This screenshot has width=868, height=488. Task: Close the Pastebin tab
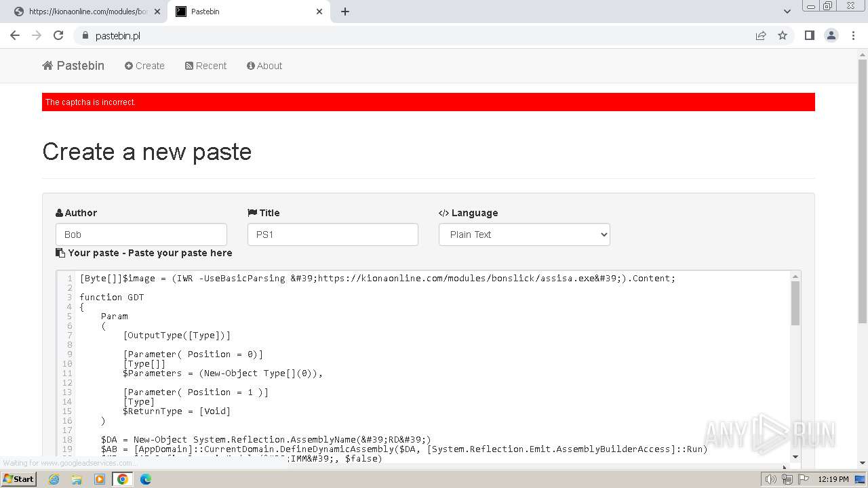click(319, 12)
